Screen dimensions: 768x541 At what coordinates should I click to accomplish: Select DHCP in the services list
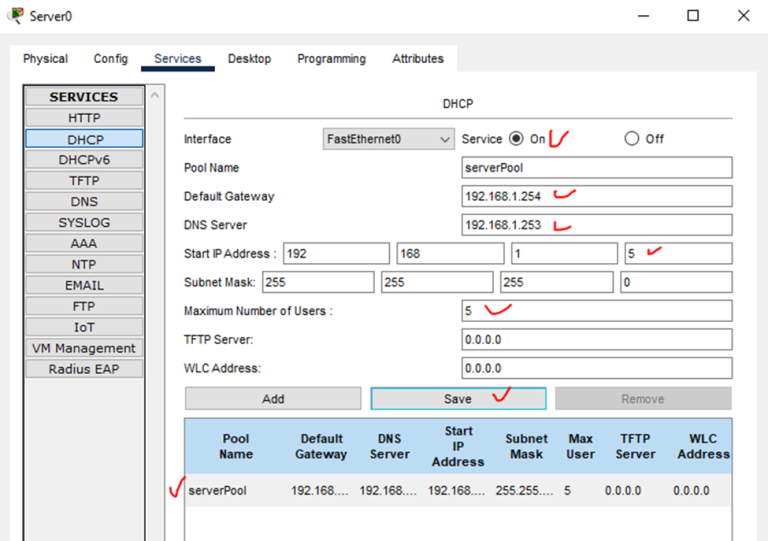coord(84,139)
